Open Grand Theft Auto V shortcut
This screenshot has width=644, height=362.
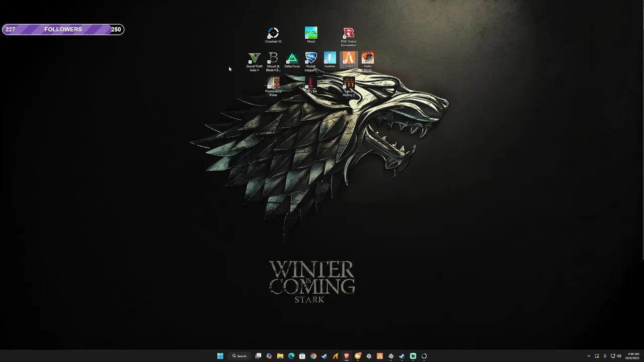[255, 62]
